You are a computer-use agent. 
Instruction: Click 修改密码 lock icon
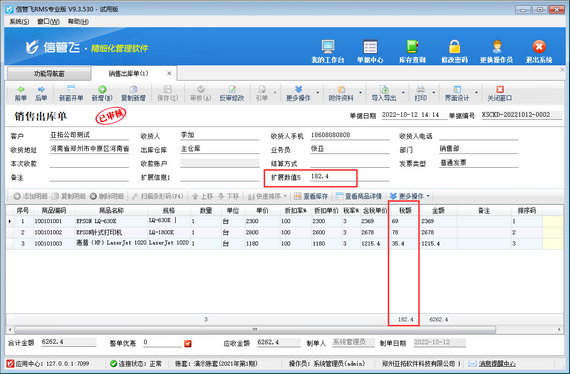(x=454, y=47)
